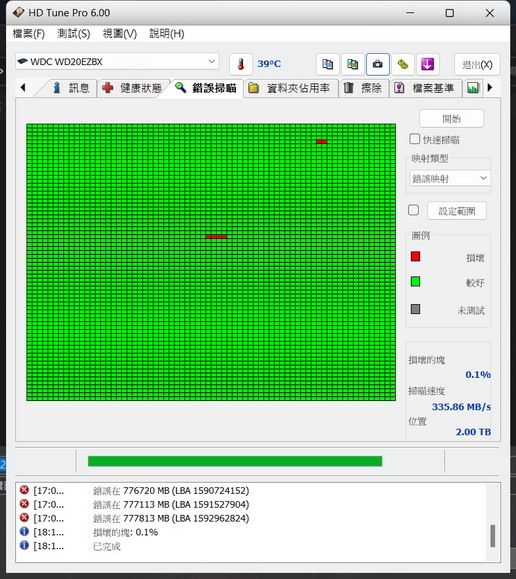The height and width of the screenshot is (579, 516).
Task: Open the 測試(S) menu
Action: tap(74, 34)
